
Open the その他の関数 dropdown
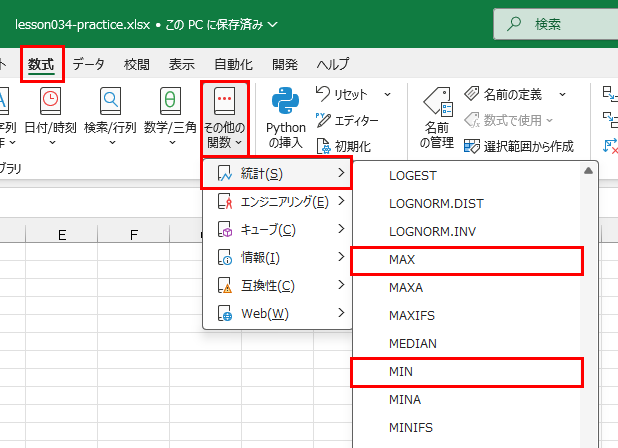(x=225, y=118)
